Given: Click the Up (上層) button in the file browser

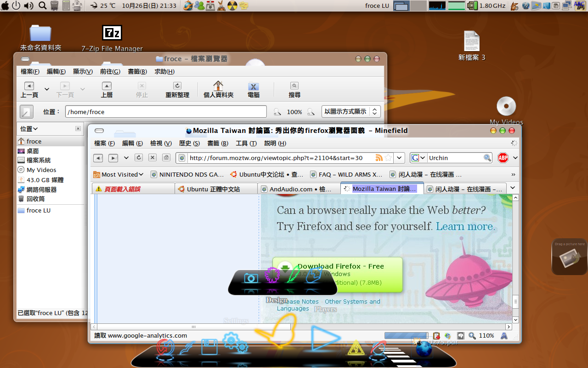Looking at the screenshot, I should pos(107,90).
